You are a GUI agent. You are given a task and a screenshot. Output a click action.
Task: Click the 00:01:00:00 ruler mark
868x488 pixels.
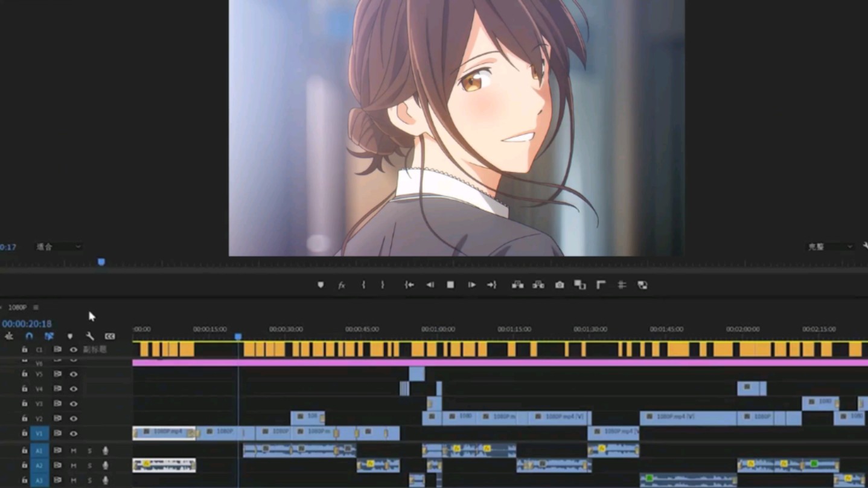click(x=438, y=329)
